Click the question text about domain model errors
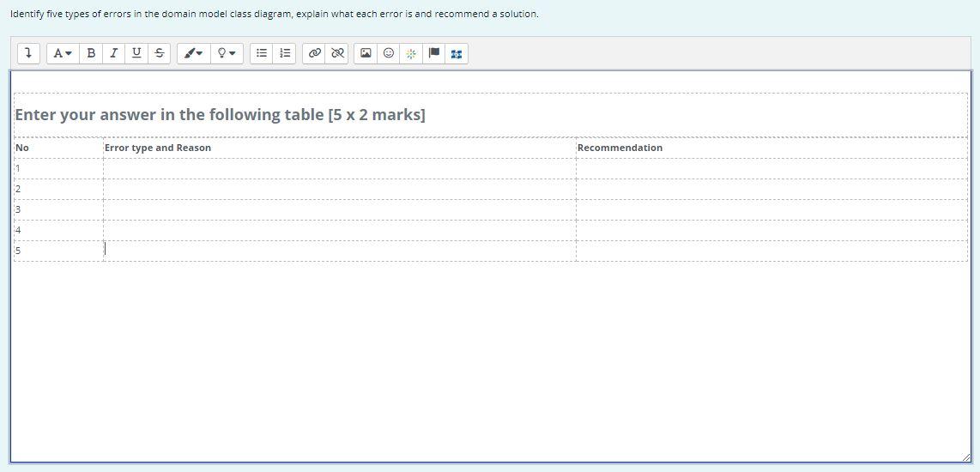This screenshot has height=472, width=980. coord(275,14)
